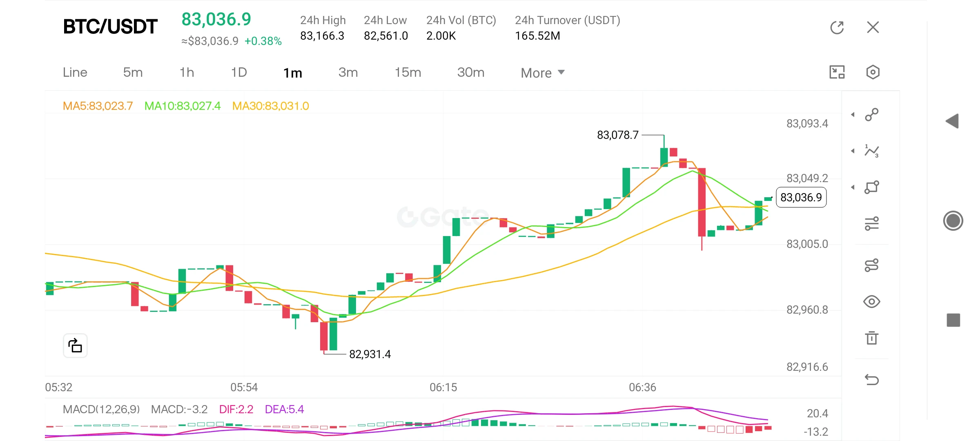The width and height of the screenshot is (980, 441).
Task: Tap the round record button on the right
Action: 953,221
